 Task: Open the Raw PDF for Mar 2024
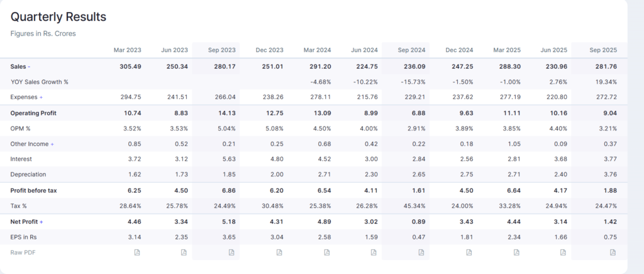(326, 252)
